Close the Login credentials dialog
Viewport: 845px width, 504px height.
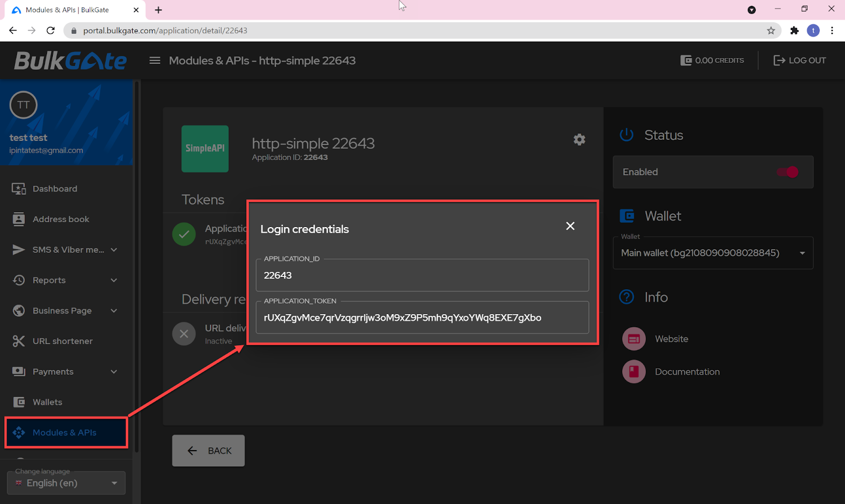tap(570, 226)
